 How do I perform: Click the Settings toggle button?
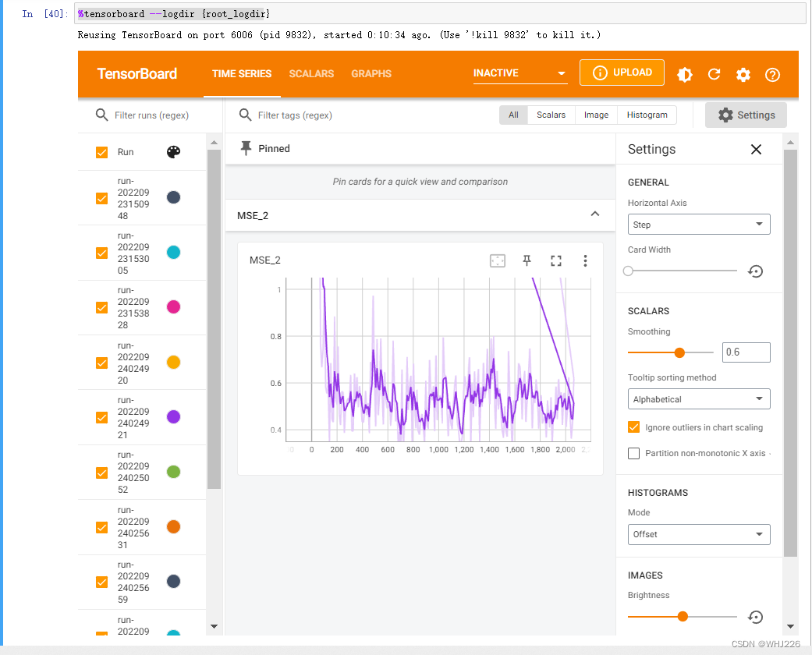[746, 115]
